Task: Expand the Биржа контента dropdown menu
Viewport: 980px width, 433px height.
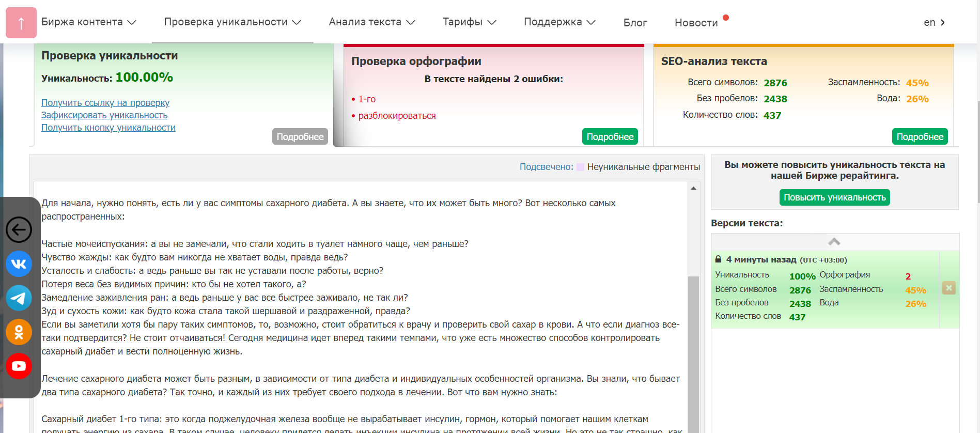Action: (x=88, y=22)
